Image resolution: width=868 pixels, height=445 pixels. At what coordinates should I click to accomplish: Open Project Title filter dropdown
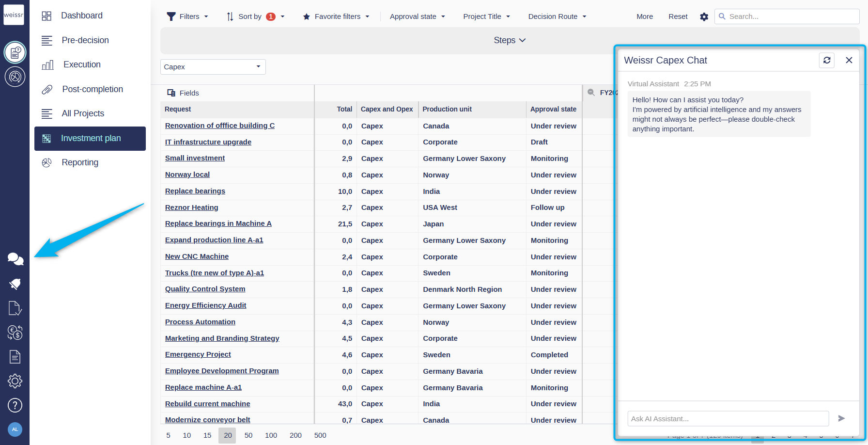[x=486, y=16]
